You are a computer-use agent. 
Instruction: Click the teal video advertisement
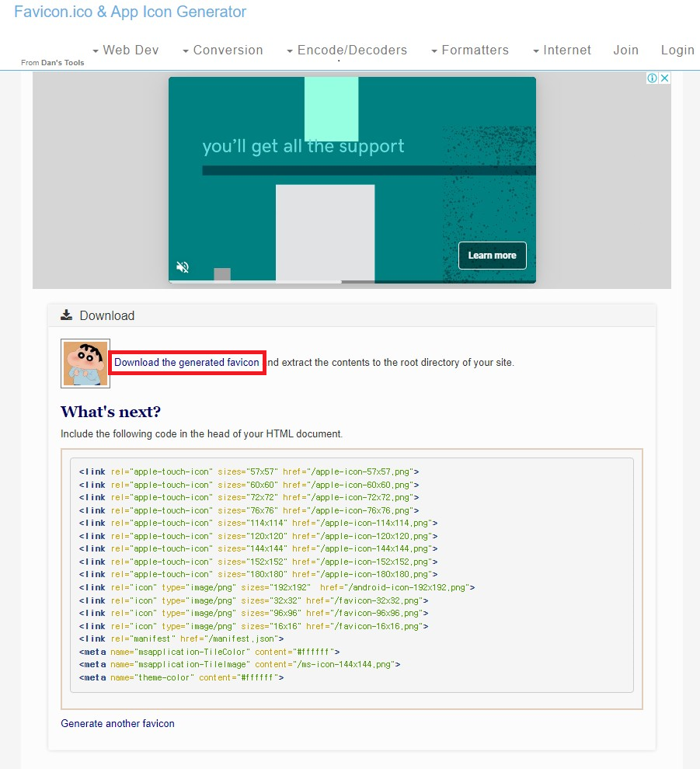point(352,180)
